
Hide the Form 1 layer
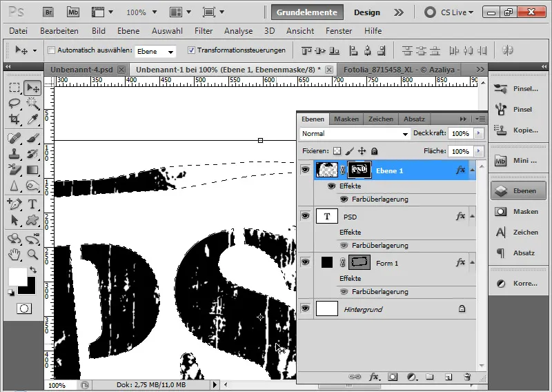coord(305,262)
